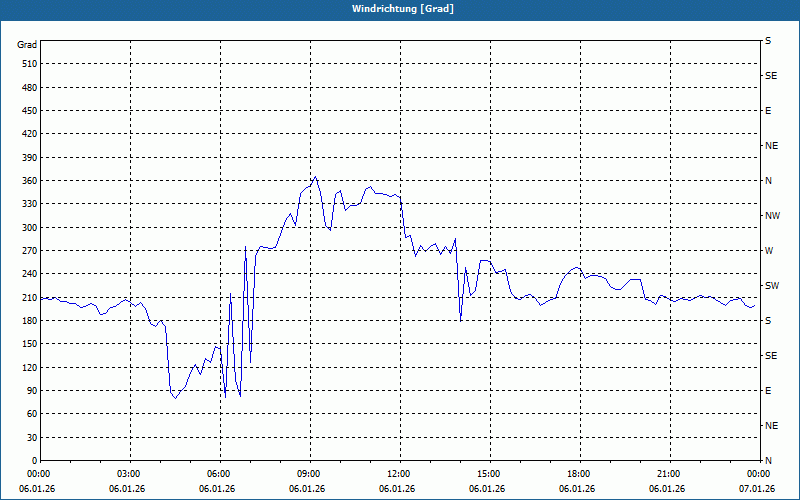Click the E compass label at the 90 level
The height and width of the screenshot is (500, 800).
tap(768, 391)
